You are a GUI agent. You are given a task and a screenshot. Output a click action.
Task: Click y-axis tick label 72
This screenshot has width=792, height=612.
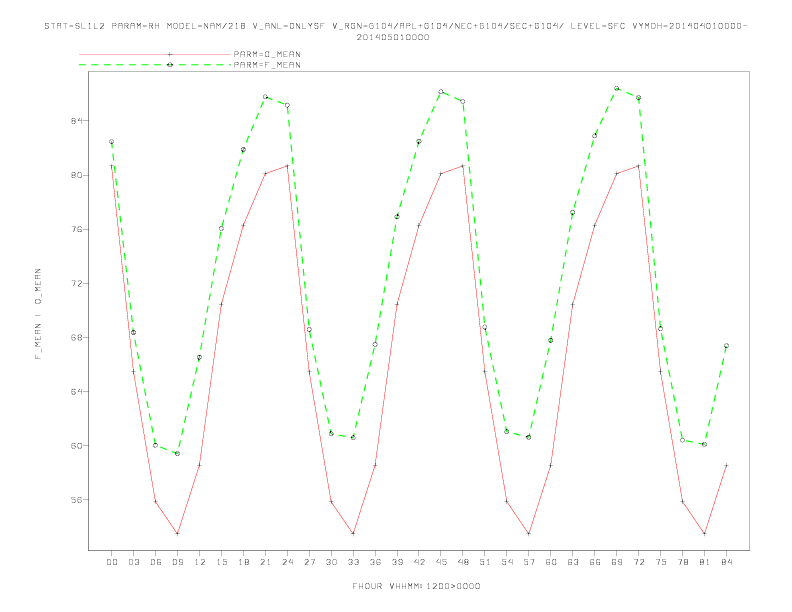77,283
